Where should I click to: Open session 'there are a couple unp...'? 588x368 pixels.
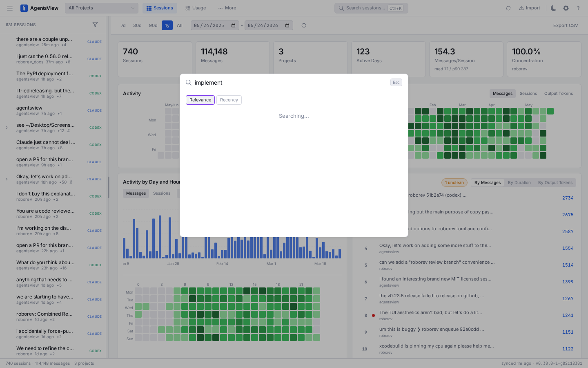click(53, 42)
